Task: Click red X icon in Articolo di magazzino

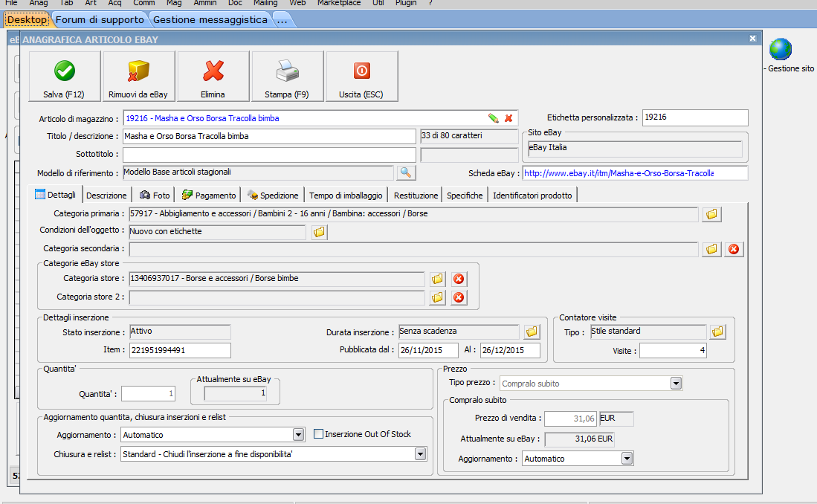Action: 508,118
